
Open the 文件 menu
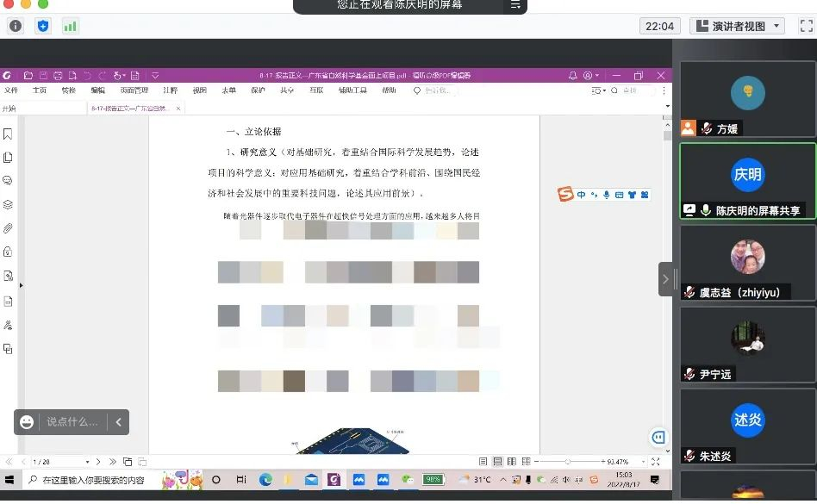tap(11, 90)
